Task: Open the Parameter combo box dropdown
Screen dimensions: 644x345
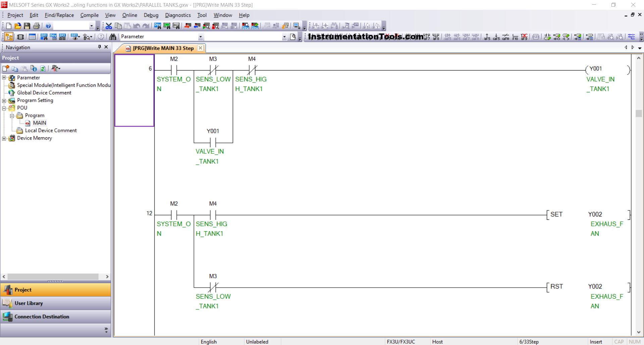Action: pos(201,37)
